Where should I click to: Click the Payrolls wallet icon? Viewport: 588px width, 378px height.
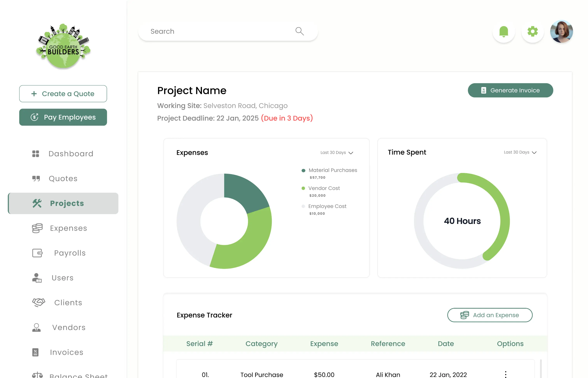(x=37, y=253)
